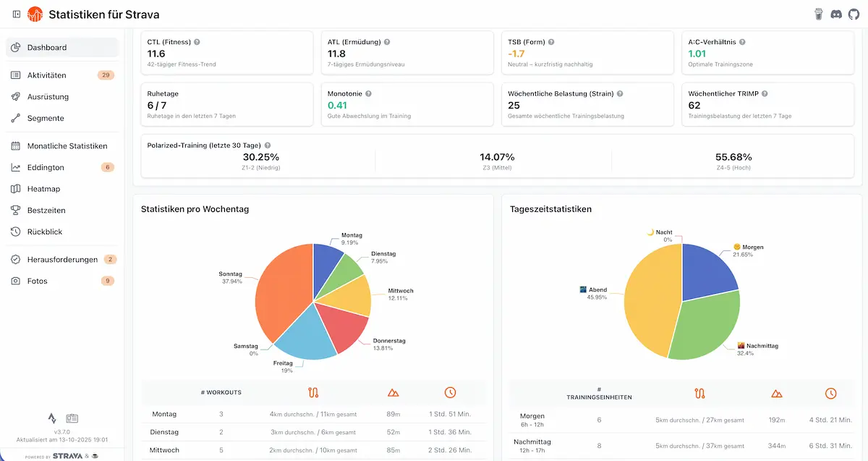Show info for Monotonie metric

click(x=369, y=94)
